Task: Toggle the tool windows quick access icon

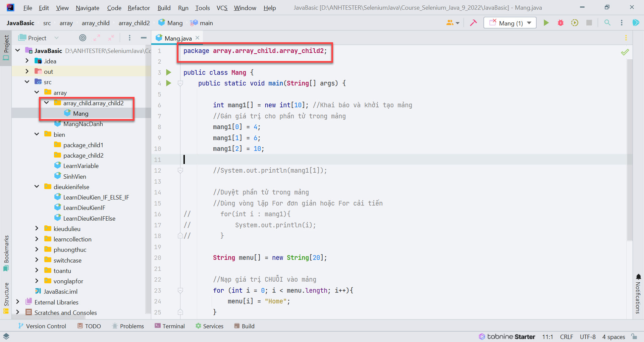Action: (x=6, y=336)
